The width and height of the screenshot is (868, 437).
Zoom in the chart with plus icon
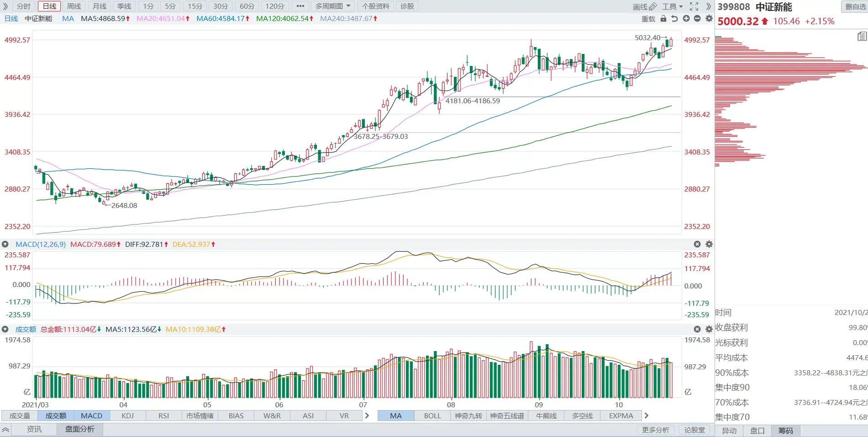(686, 19)
